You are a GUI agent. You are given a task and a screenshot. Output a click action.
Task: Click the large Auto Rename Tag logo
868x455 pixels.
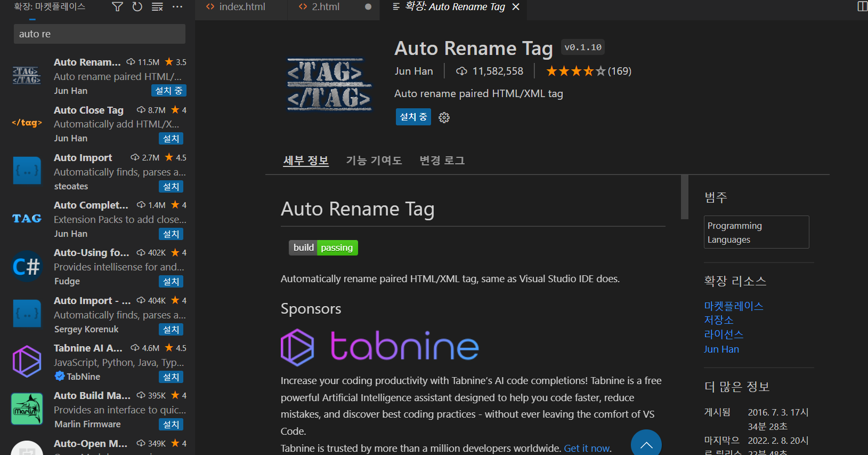329,85
